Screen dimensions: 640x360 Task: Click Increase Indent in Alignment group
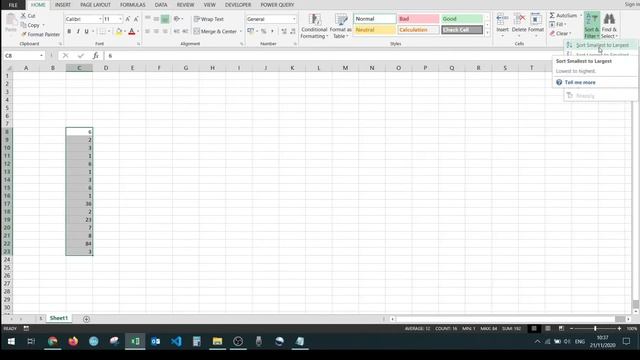pos(185,31)
